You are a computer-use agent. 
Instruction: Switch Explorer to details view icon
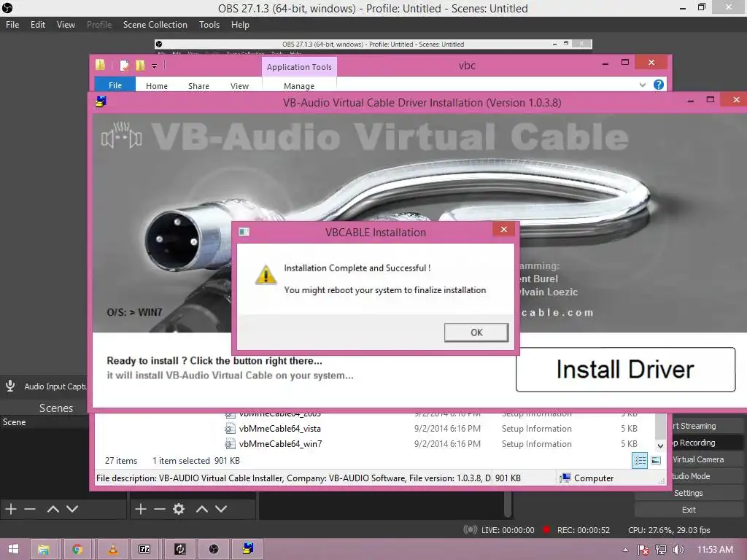click(x=639, y=460)
